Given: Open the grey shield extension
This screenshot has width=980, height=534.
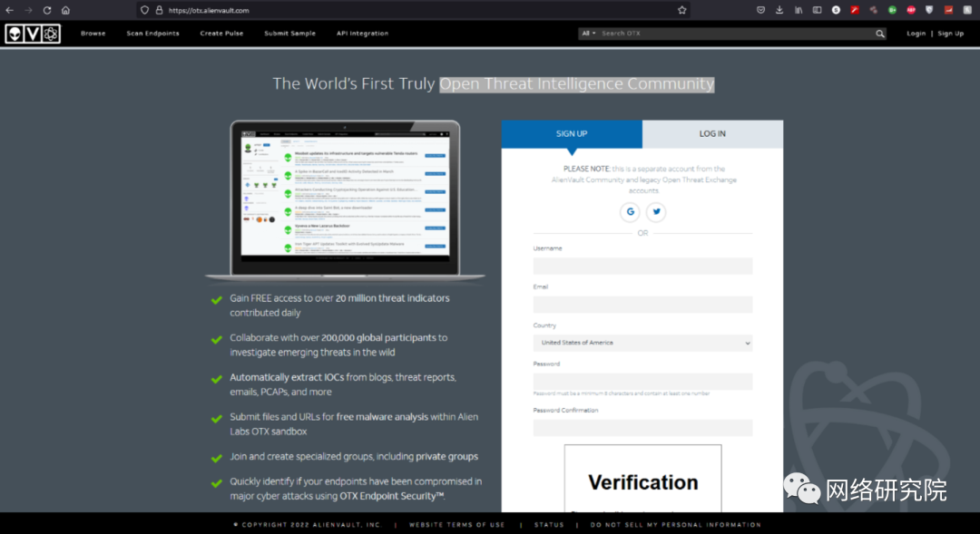Looking at the screenshot, I should click(x=929, y=10).
